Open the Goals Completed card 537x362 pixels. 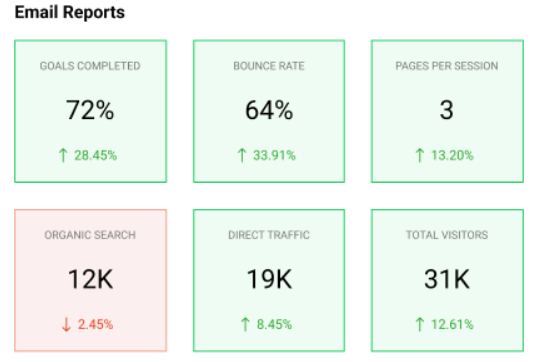90,111
